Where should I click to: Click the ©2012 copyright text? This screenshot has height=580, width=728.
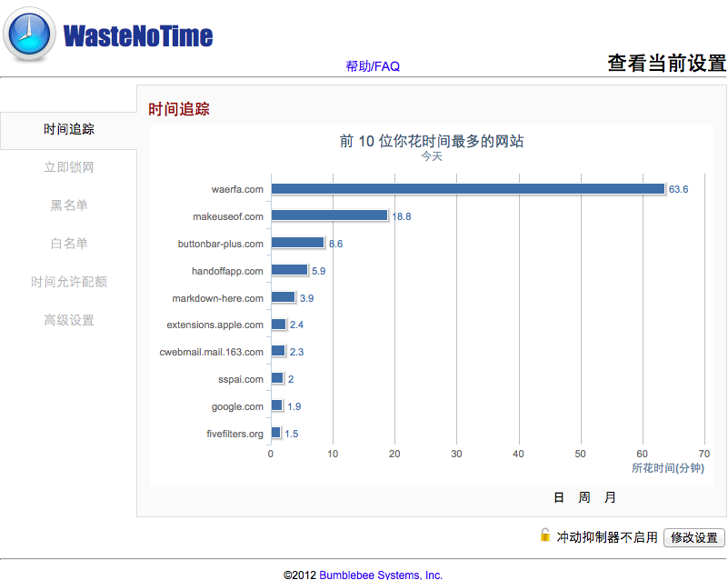(299, 575)
